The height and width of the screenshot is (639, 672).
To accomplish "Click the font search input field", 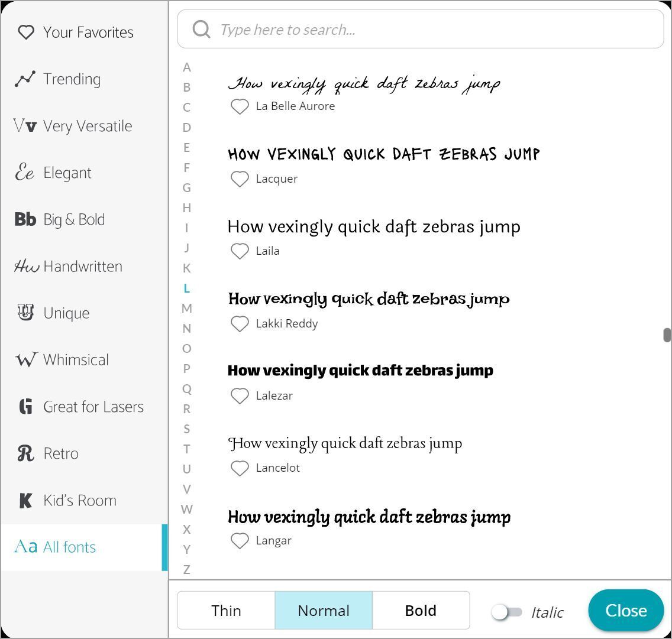I will coord(421,29).
